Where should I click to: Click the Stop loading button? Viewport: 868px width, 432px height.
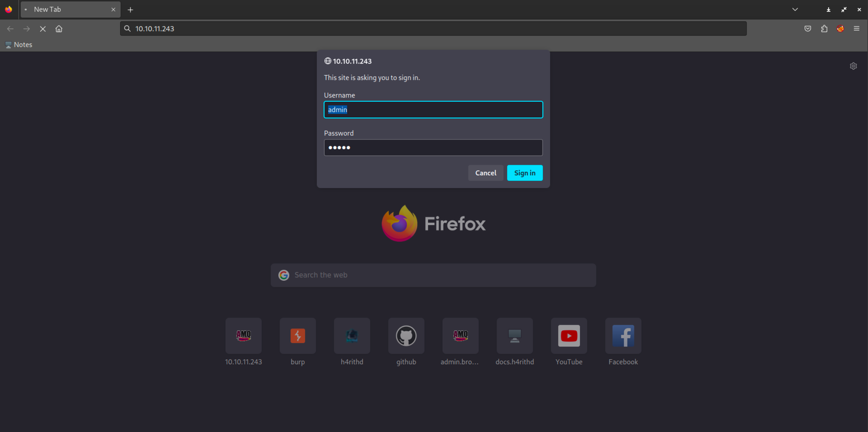pyautogui.click(x=43, y=29)
